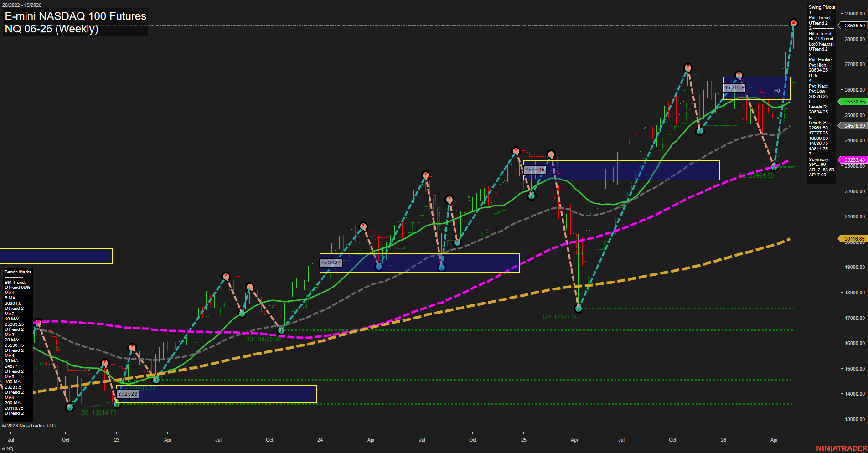This screenshot has height=453, width=868.
Task: Click the gray 24576.99 price tag
Action: (x=854, y=126)
